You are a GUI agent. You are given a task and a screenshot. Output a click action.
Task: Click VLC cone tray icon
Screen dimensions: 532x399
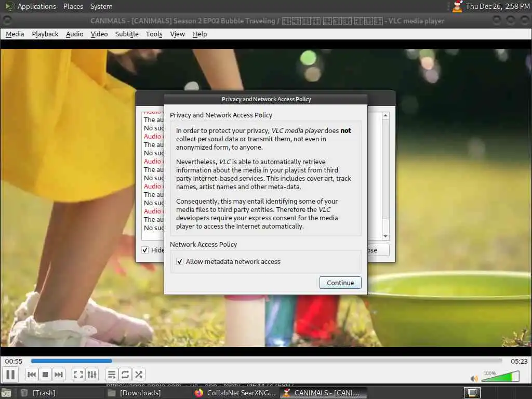[x=457, y=6]
